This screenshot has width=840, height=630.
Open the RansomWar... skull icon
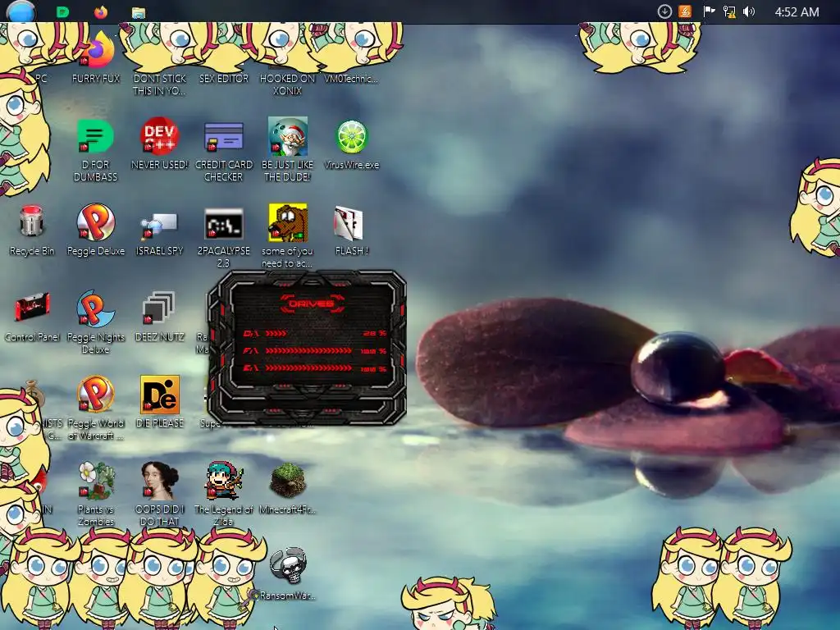pyautogui.click(x=288, y=566)
